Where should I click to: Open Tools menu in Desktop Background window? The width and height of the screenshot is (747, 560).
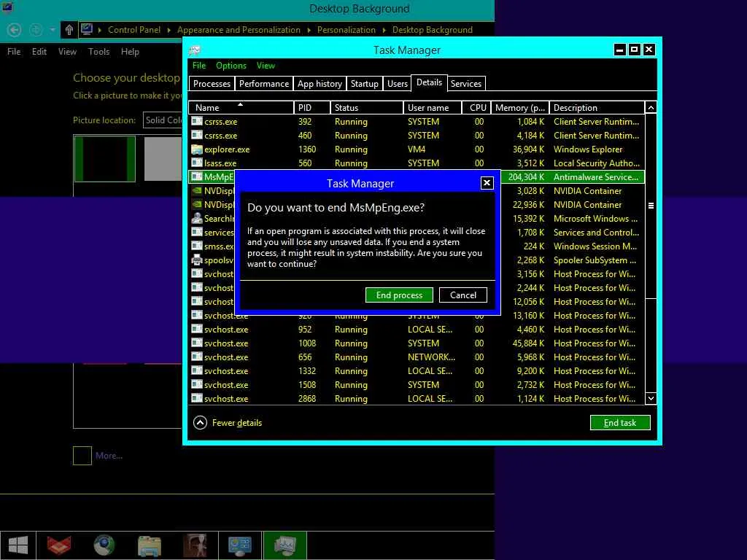pos(98,52)
